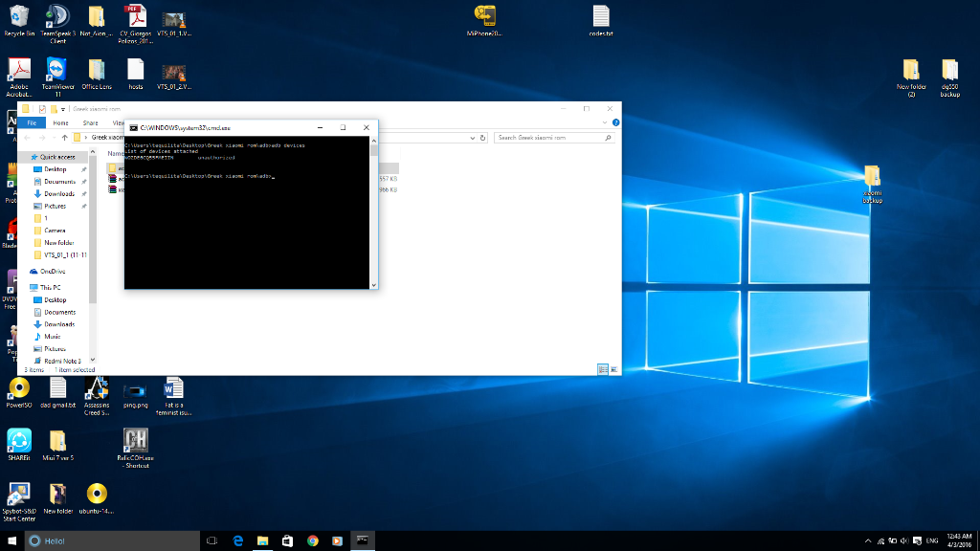Viewport: 980px width, 551px height.
Task: Switch to the Details view layout
Action: (602, 369)
